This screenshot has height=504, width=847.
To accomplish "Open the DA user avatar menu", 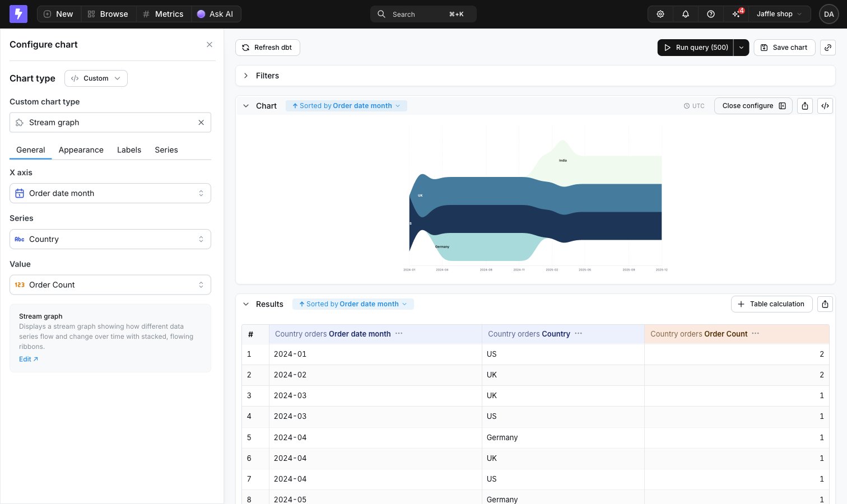I will coord(829,14).
